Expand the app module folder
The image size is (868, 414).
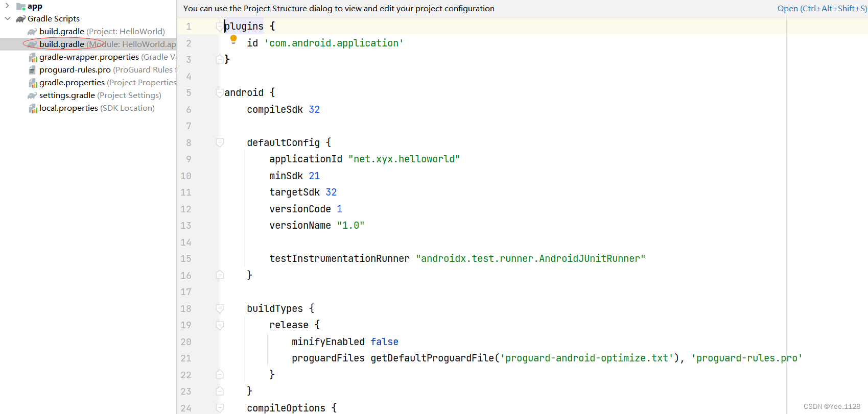[7, 6]
